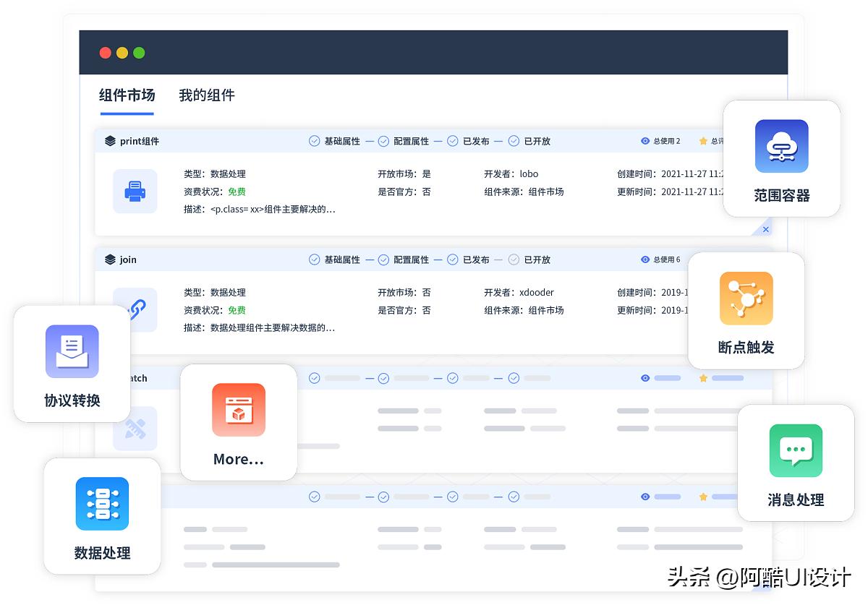
Task: Click the star rating icon on print组件
Action: [x=703, y=141]
